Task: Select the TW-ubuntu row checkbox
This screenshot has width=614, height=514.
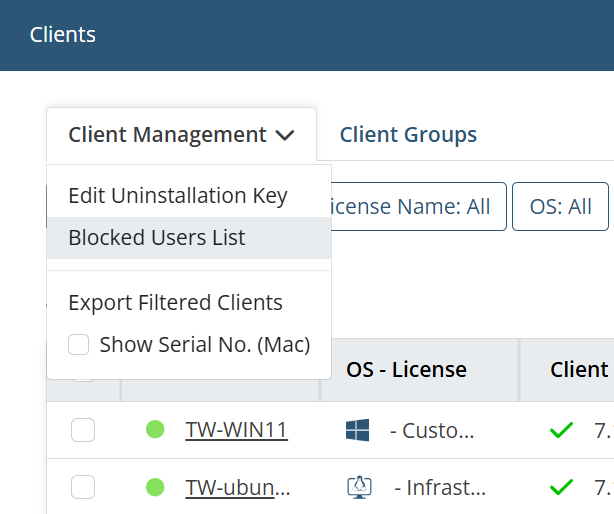Action: tap(83, 487)
